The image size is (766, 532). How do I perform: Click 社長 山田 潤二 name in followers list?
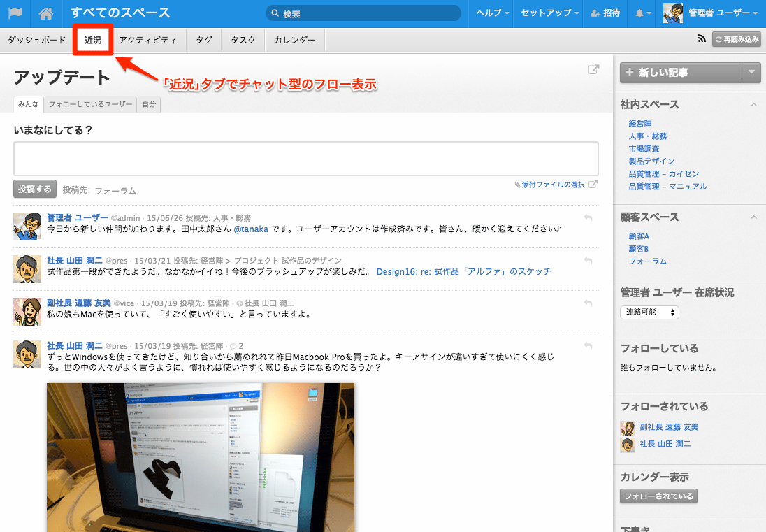pos(665,444)
